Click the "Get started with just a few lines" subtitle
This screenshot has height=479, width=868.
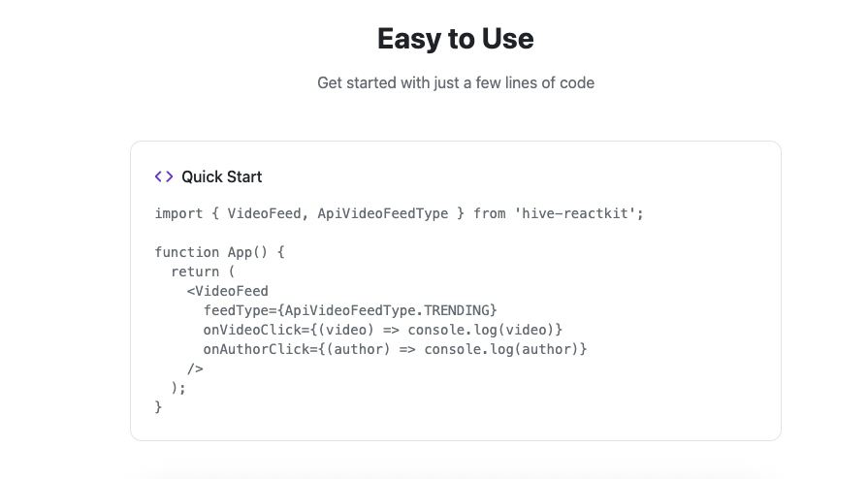coord(455,82)
